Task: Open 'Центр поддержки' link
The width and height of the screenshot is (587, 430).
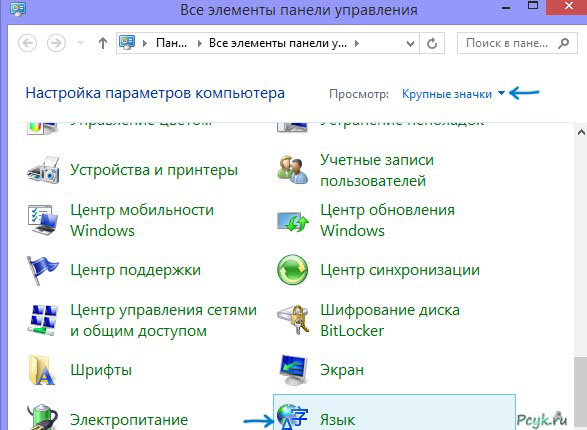Action: (x=136, y=270)
